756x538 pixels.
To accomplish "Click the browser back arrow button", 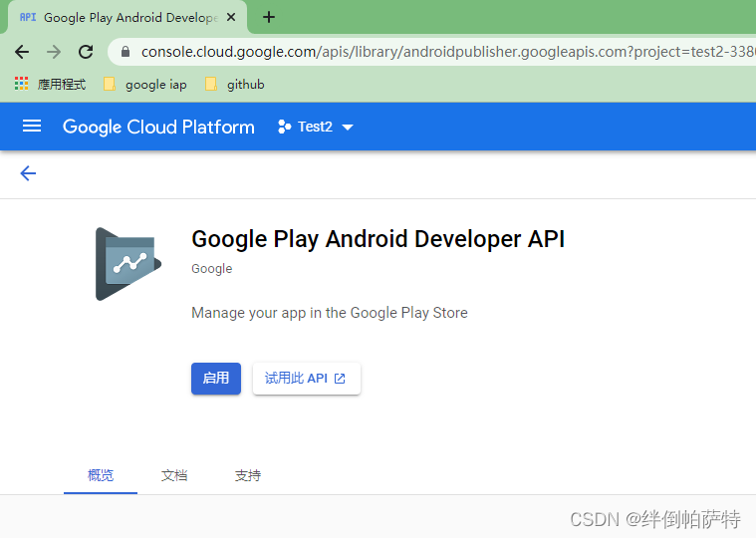I will pos(22,52).
